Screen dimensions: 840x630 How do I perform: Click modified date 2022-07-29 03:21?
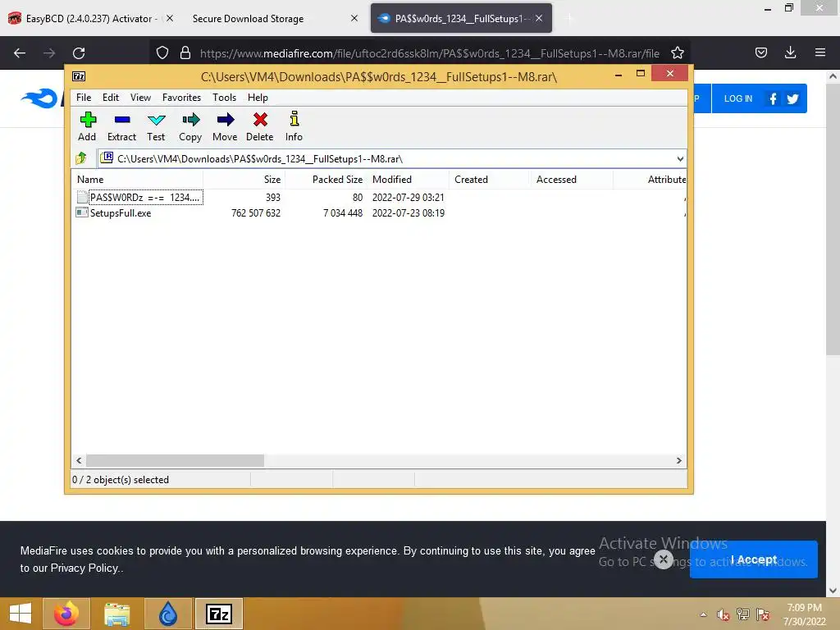409,198
